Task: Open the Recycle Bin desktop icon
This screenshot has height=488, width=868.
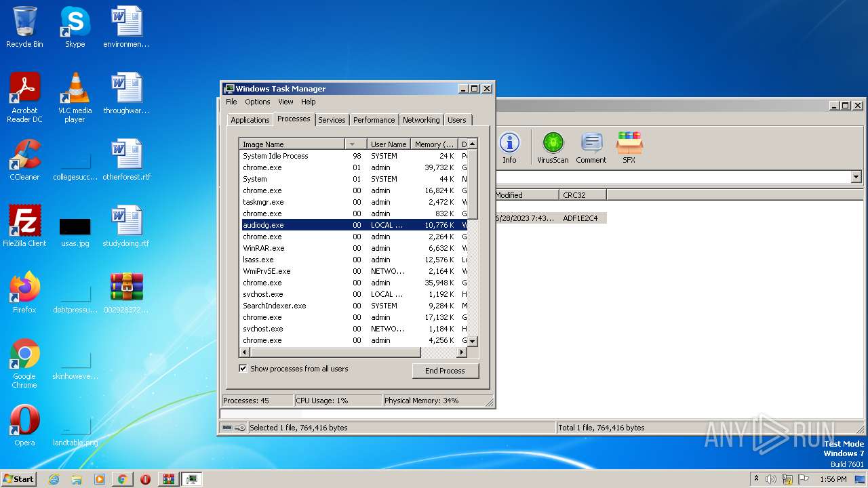Action: (24, 27)
